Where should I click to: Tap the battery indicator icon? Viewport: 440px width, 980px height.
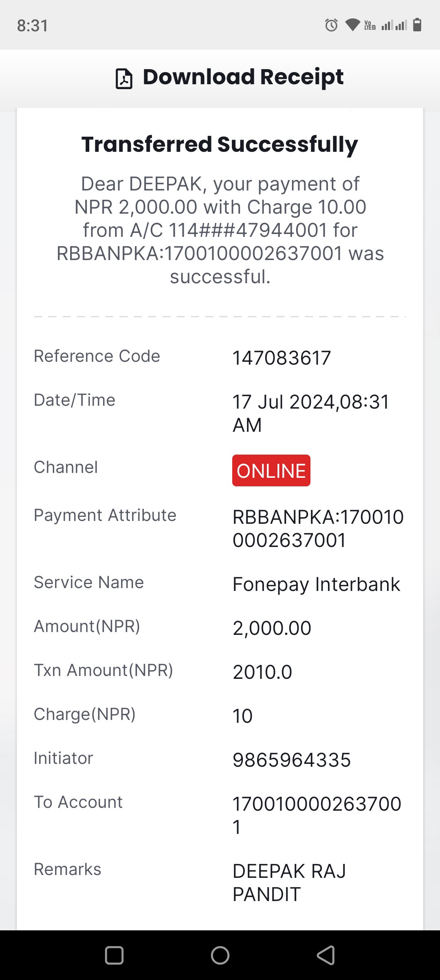click(x=417, y=25)
